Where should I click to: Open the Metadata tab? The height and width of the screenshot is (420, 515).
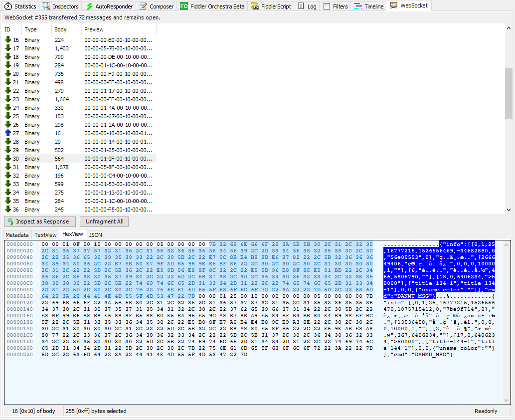[x=17, y=234]
